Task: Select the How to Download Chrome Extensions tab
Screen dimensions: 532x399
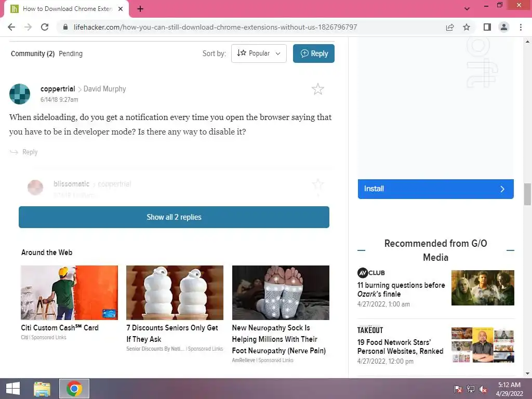Action: [67, 9]
